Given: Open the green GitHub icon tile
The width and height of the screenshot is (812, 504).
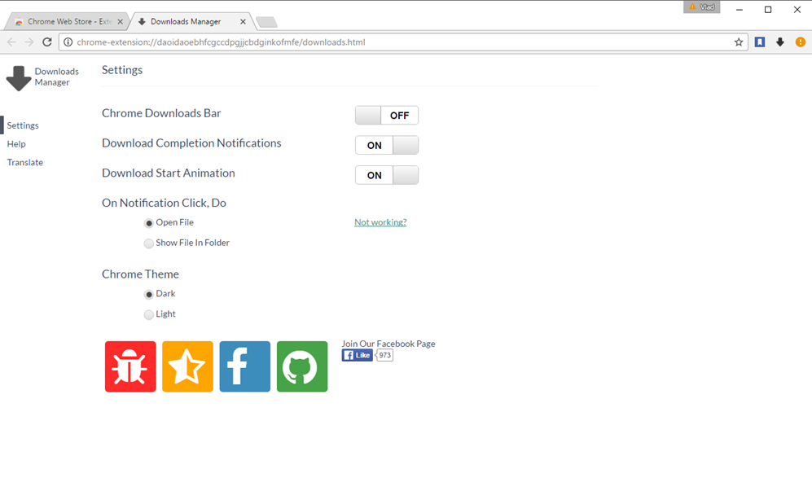Looking at the screenshot, I should click(302, 366).
